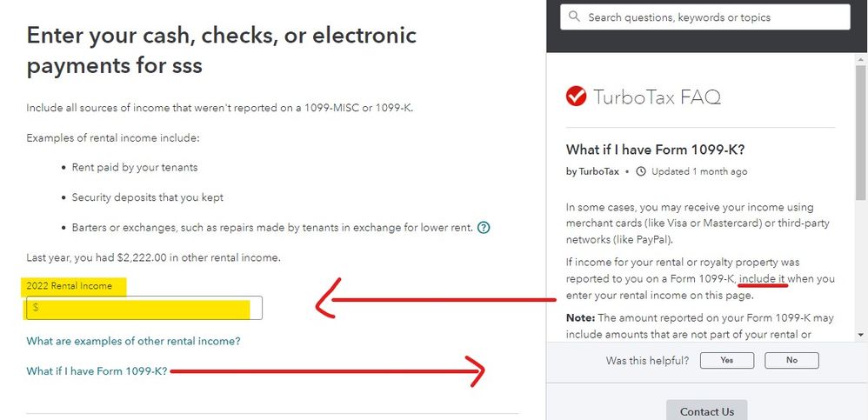
Task: Focus the search questions, keywords or topics field
Action: tap(705, 17)
